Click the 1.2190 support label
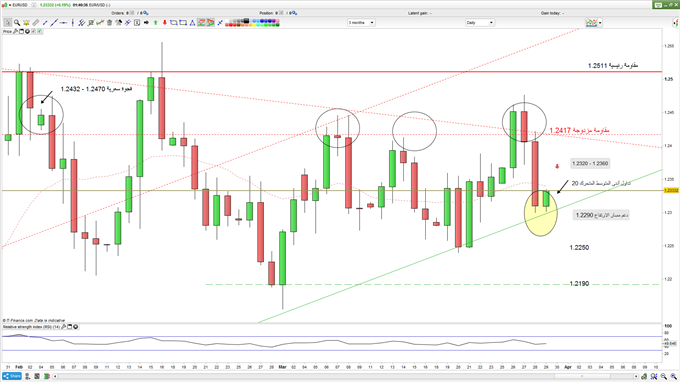The image size is (680, 382). (x=579, y=284)
